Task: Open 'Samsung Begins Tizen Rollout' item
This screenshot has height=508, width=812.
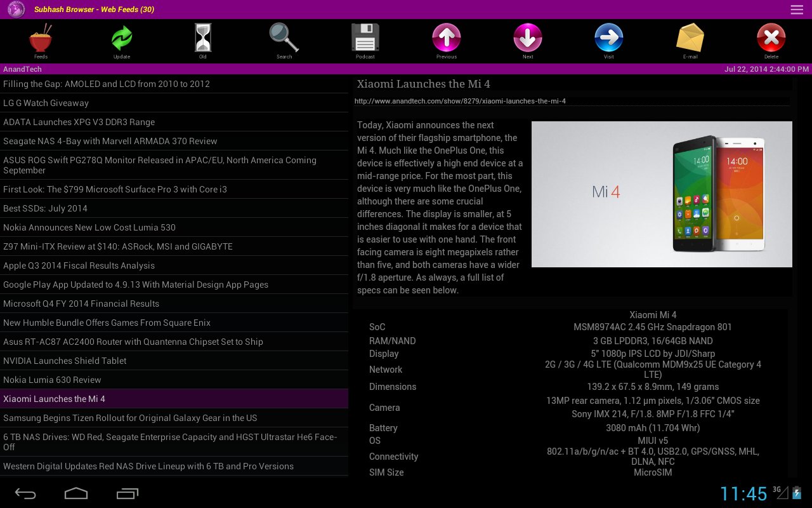Action: point(174,418)
